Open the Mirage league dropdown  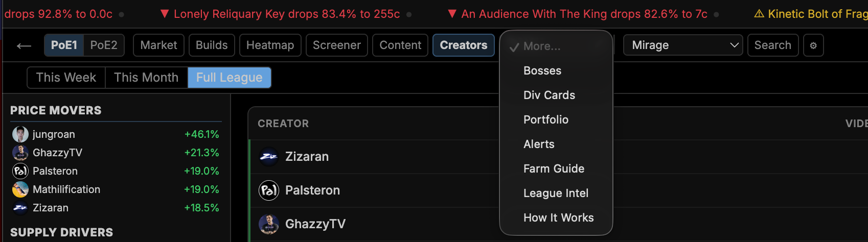click(x=684, y=45)
